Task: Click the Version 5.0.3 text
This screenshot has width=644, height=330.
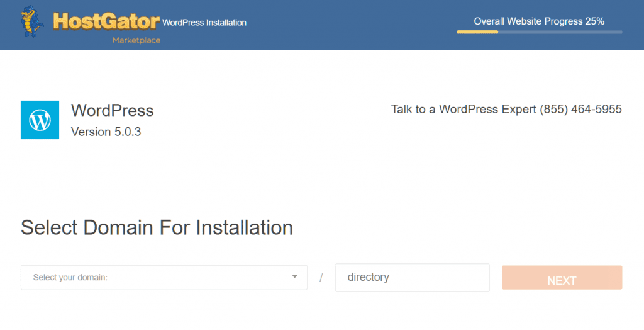Action: [106, 132]
